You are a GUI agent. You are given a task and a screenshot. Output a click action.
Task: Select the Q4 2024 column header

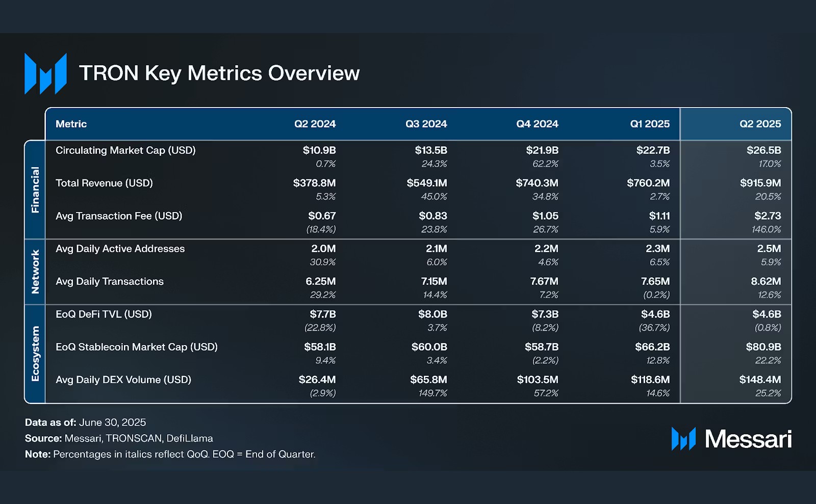537,124
